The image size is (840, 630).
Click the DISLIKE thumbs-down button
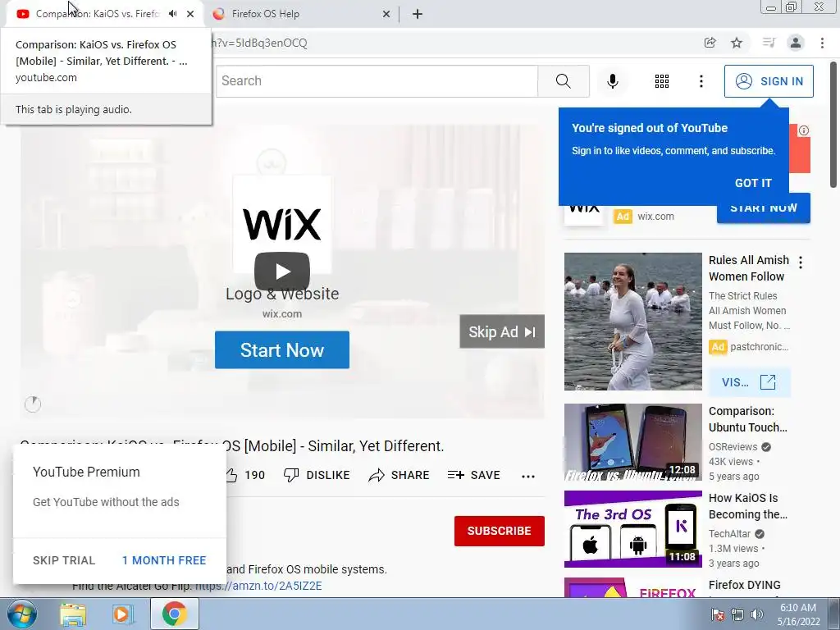[317, 475]
